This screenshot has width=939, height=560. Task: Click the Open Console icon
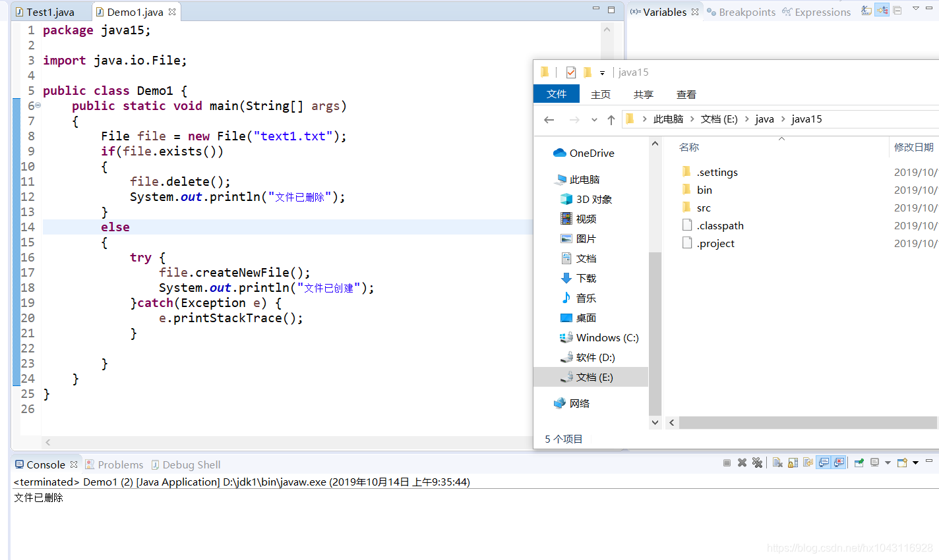coord(902,462)
